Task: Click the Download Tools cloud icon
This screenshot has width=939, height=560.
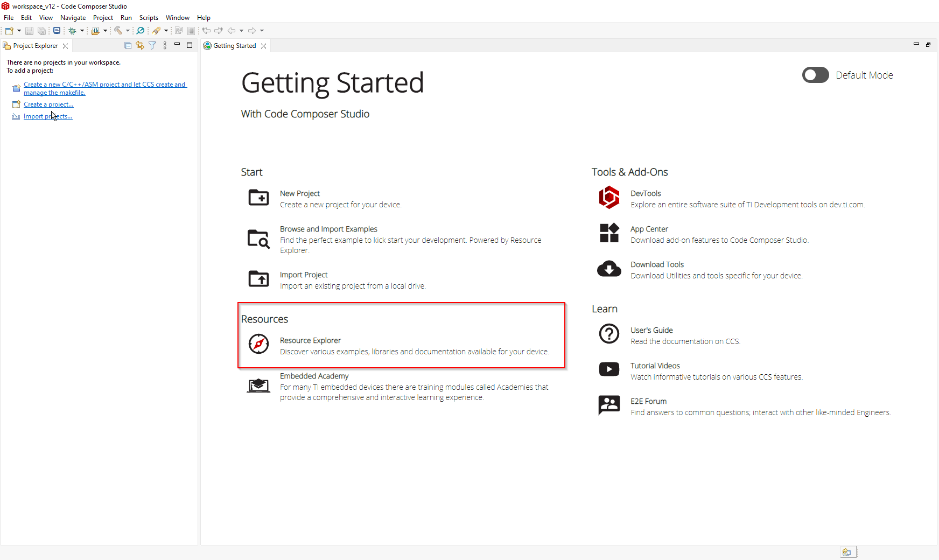Action: click(x=609, y=269)
